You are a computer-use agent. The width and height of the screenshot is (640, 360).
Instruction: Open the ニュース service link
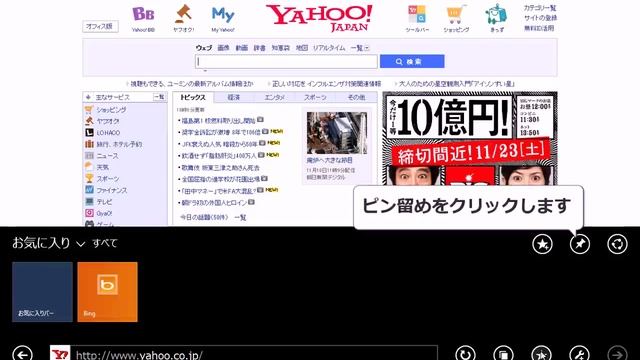coord(107,156)
